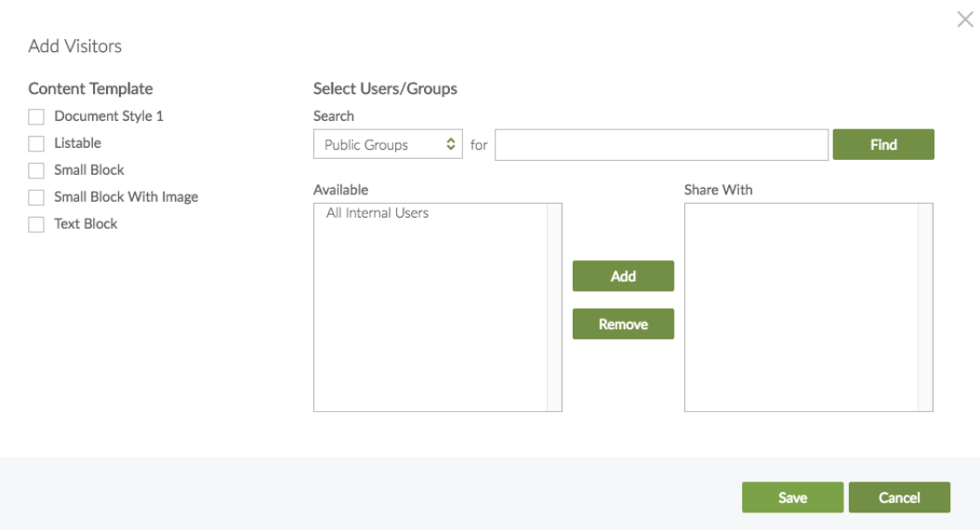This screenshot has width=980, height=530.
Task: Click the Remove button
Action: [x=623, y=325]
